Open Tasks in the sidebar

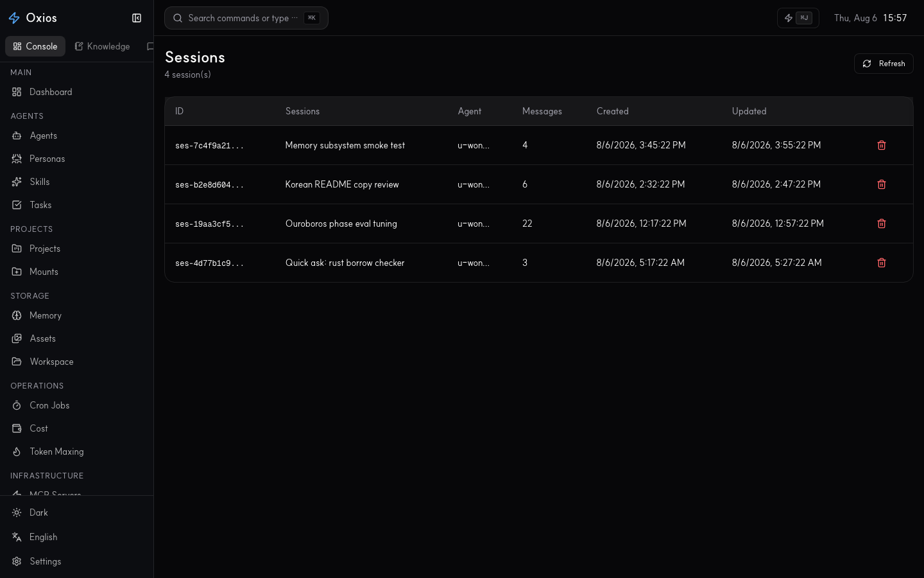77,205
